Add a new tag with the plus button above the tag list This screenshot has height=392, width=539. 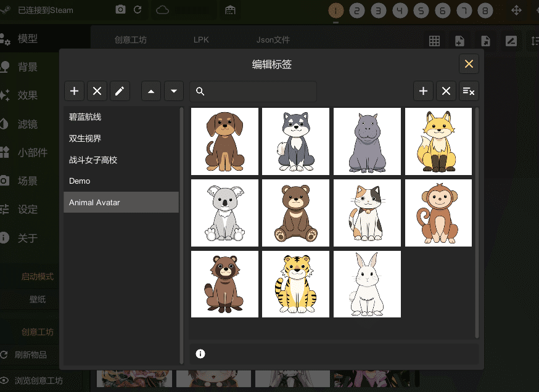tap(74, 91)
